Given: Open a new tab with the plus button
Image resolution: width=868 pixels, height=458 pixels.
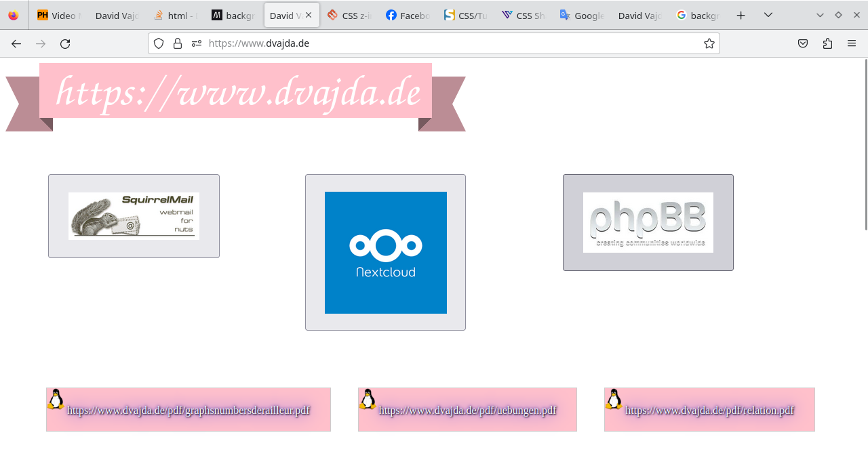Looking at the screenshot, I should (741, 15).
